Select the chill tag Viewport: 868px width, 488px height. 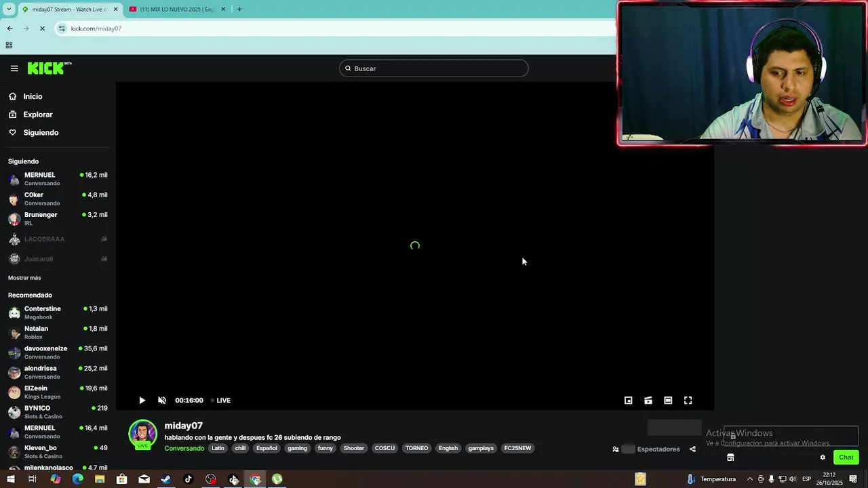pyautogui.click(x=240, y=448)
